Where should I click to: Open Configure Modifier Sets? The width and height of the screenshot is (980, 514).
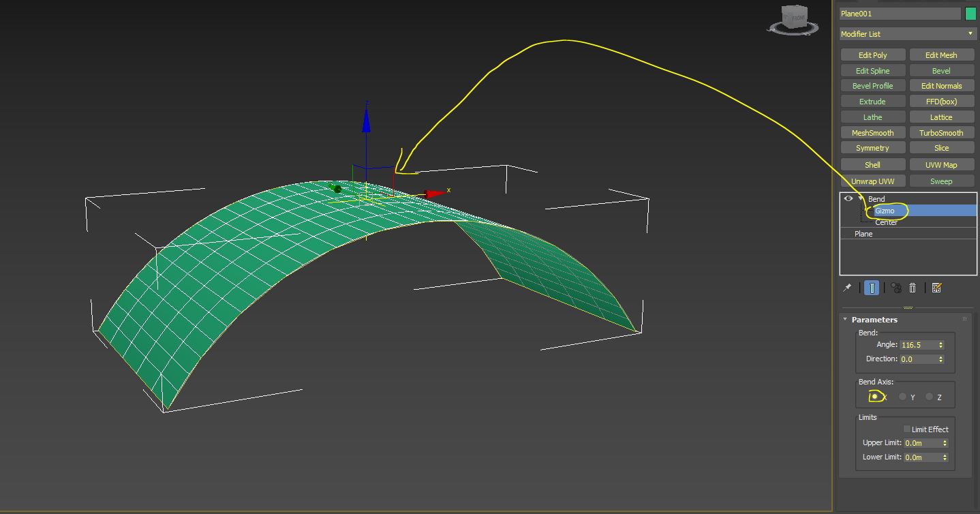936,287
